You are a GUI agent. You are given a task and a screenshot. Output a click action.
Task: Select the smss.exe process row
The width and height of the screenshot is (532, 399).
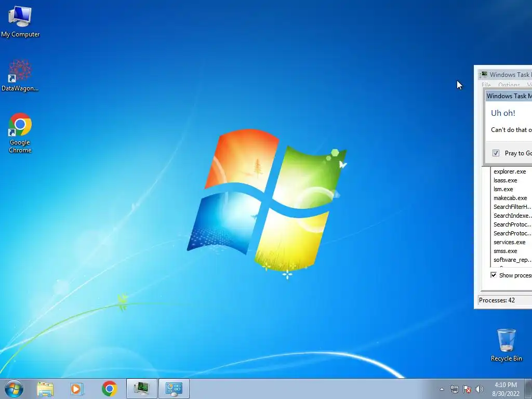tap(512, 251)
